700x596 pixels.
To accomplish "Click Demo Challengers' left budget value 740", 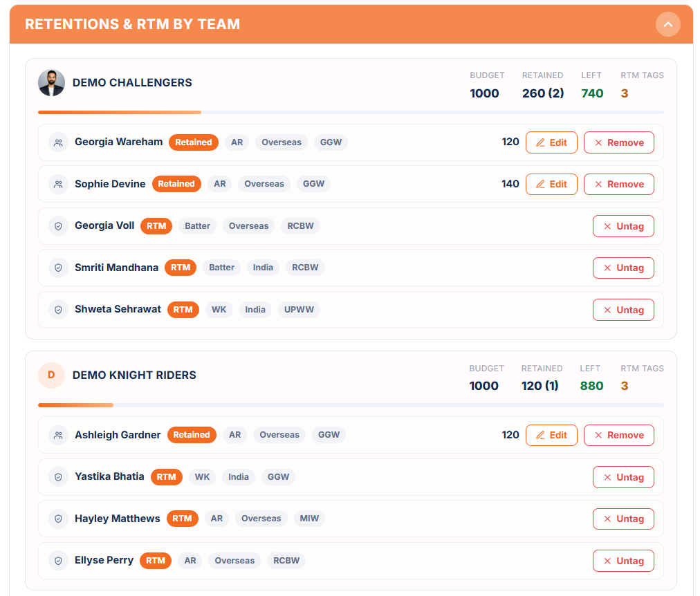I will pos(592,93).
